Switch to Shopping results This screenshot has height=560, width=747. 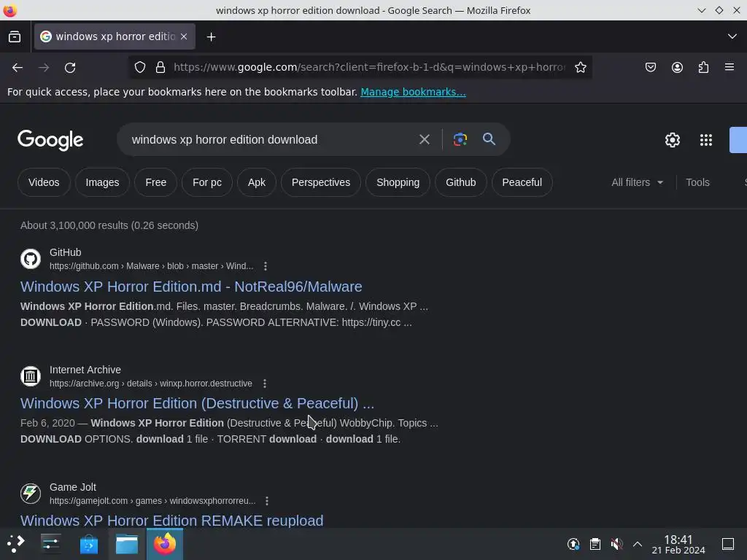(x=398, y=182)
